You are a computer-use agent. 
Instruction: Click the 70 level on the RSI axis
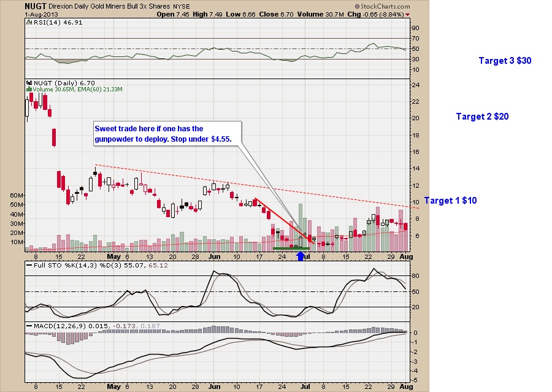click(x=415, y=39)
